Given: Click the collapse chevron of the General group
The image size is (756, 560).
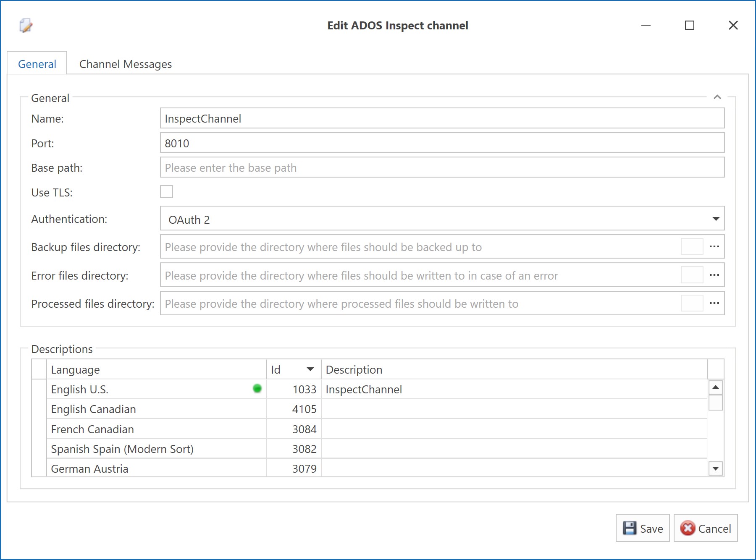Looking at the screenshot, I should pos(717,97).
